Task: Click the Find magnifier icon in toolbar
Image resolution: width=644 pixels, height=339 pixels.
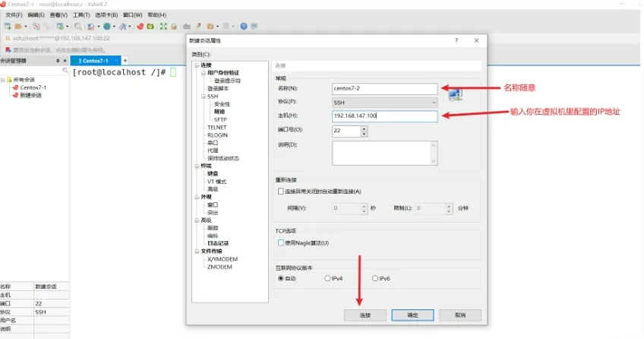Action: [x=77, y=27]
